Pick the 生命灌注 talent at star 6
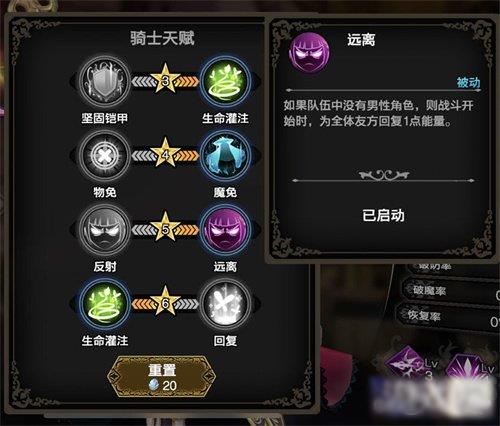The height and width of the screenshot is (426, 500). (x=105, y=304)
